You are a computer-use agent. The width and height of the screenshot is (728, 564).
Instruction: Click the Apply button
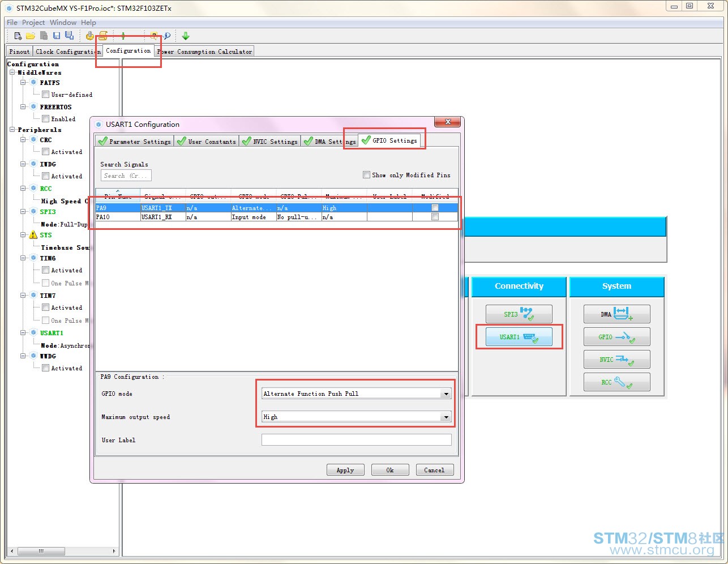pyautogui.click(x=345, y=470)
